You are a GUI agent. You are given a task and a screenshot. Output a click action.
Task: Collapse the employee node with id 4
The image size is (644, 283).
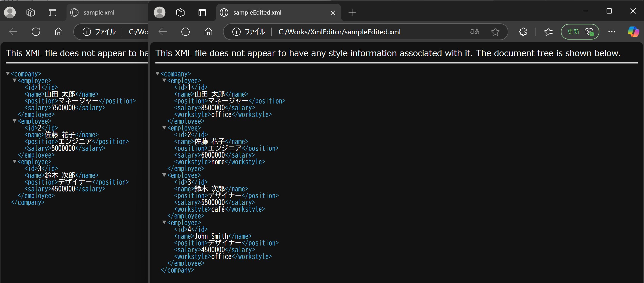164,222
